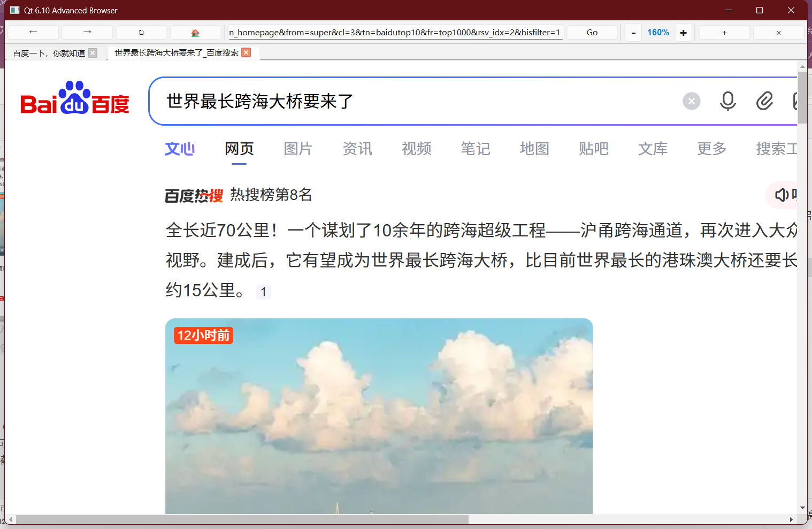Open a new tab with the + button

(x=724, y=33)
